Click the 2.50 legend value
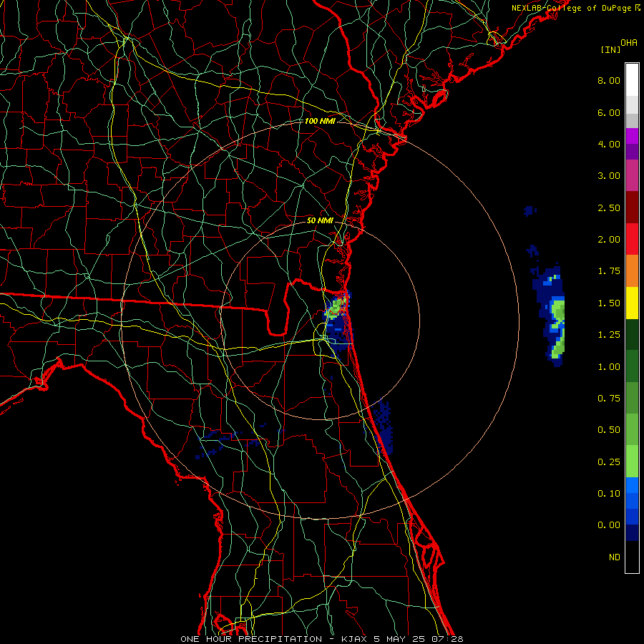The image size is (644, 644). pos(609,208)
